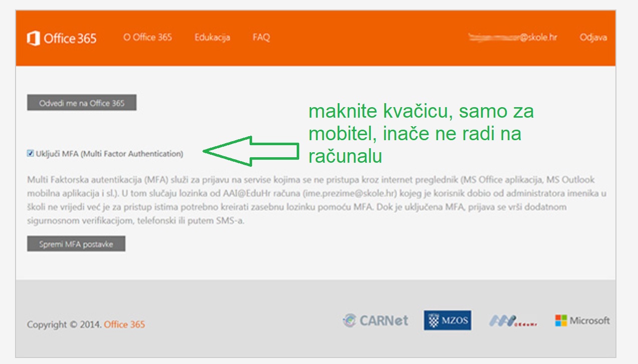Sign out with the Odjava link

(593, 38)
